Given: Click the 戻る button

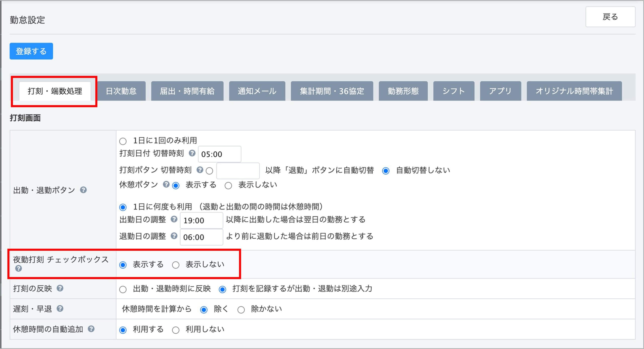Looking at the screenshot, I should 610,17.
